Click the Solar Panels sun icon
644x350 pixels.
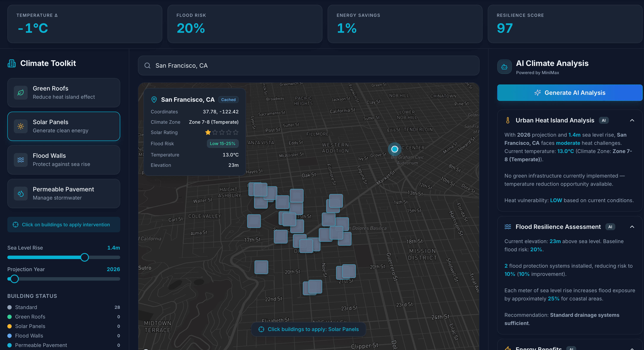pyautogui.click(x=21, y=126)
